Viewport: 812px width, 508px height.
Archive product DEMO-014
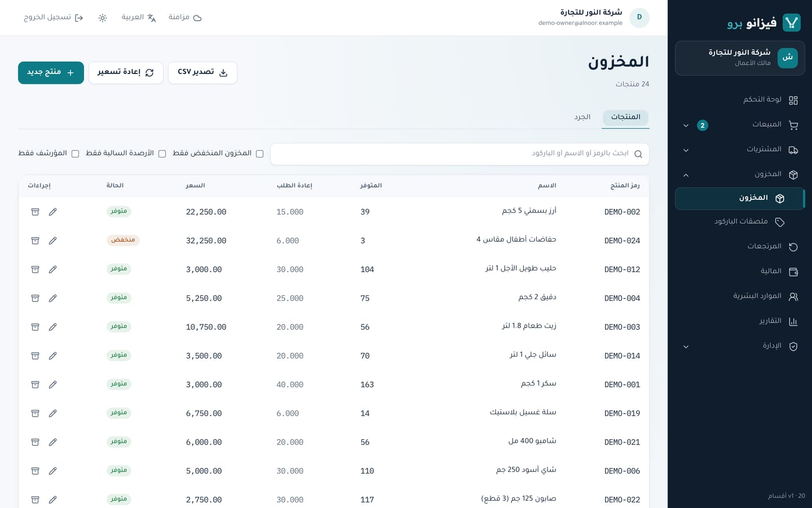click(35, 356)
